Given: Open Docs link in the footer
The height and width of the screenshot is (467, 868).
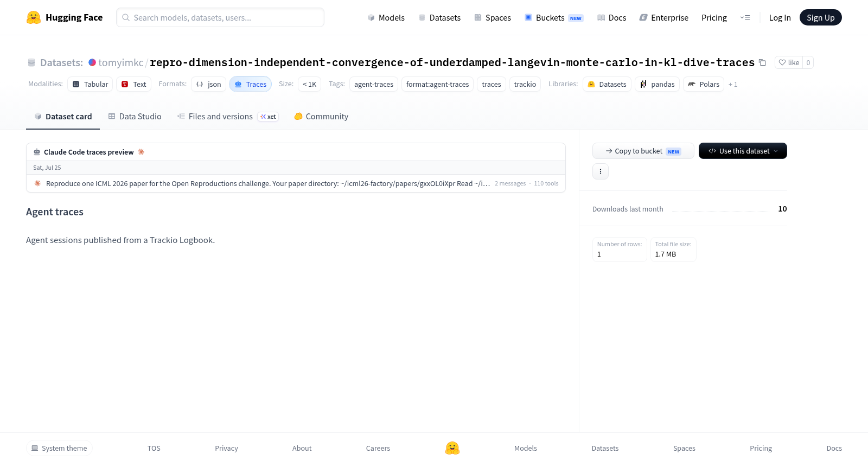Looking at the screenshot, I should [x=834, y=448].
